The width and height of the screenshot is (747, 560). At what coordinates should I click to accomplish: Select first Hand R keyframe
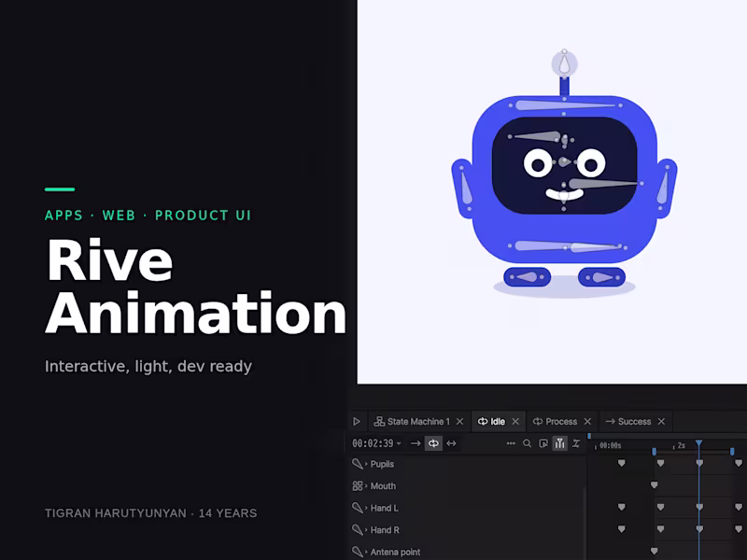pos(621,529)
